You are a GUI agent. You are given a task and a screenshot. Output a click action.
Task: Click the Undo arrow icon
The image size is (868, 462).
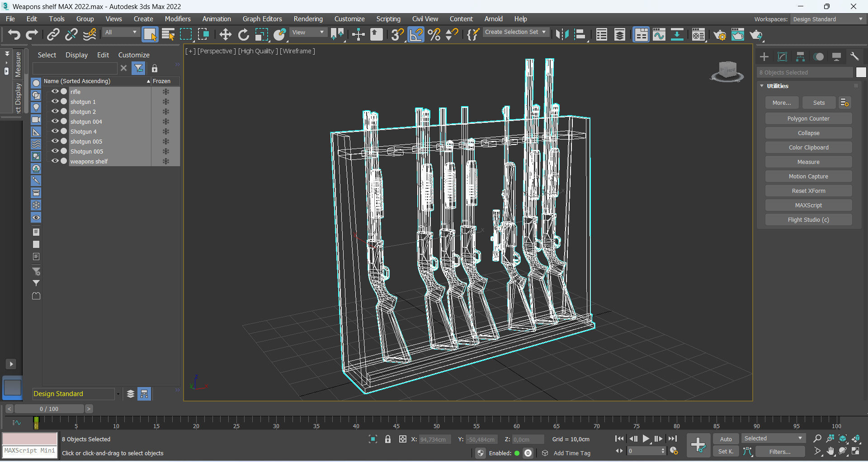[14, 35]
